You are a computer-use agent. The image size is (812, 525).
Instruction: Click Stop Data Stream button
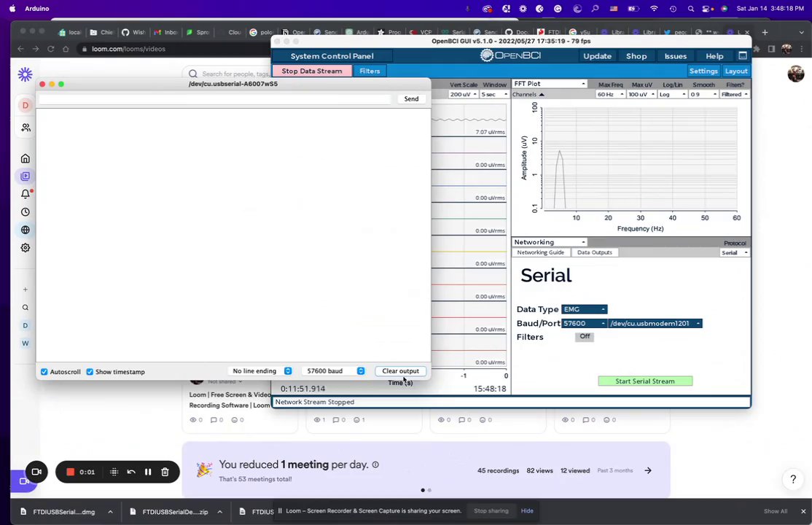coord(312,71)
